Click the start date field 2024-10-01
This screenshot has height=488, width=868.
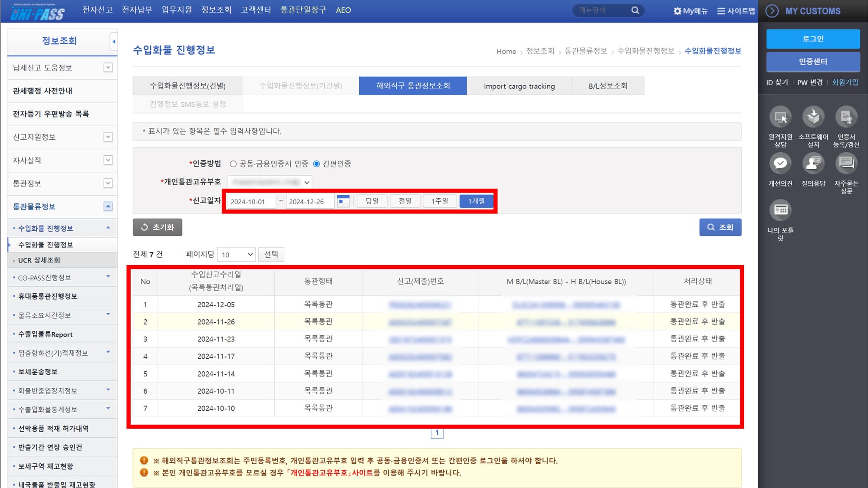(251, 202)
